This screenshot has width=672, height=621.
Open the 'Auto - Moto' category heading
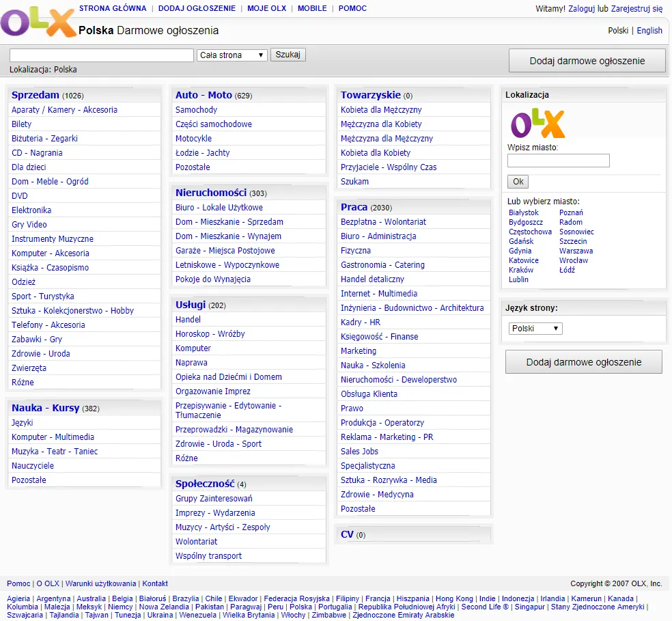[x=204, y=95]
